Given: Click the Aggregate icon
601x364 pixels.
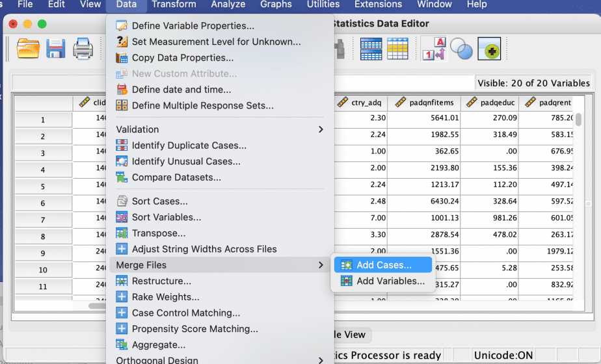Looking at the screenshot, I should click(x=122, y=345).
